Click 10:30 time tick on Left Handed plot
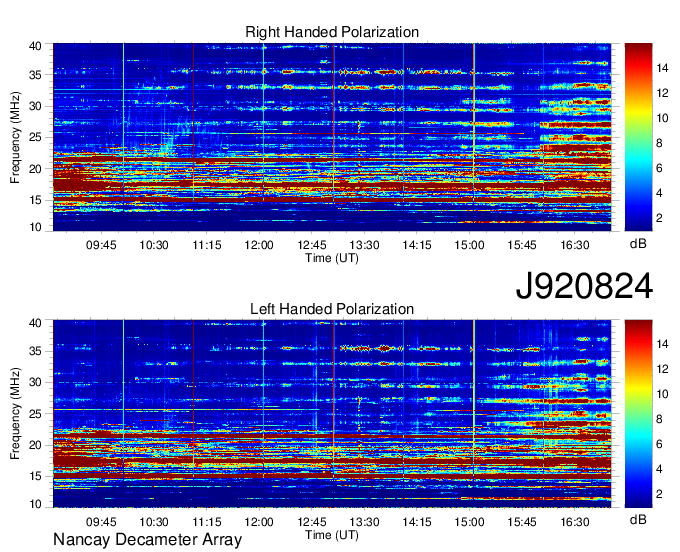The height and width of the screenshot is (552, 680). coord(154,522)
